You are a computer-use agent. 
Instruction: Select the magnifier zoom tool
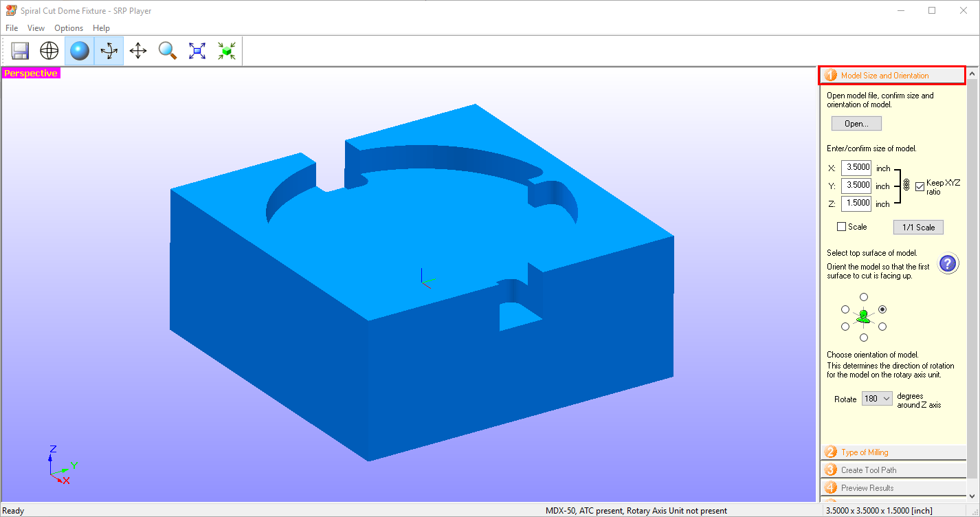(168, 51)
